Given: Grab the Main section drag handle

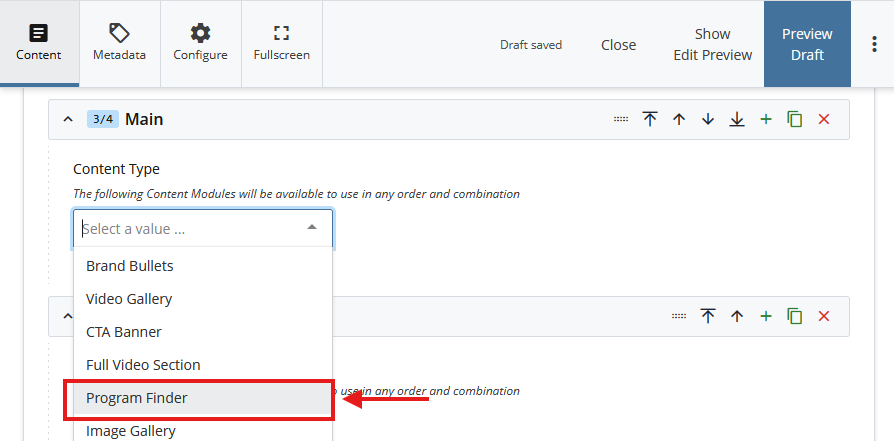Looking at the screenshot, I should (x=621, y=119).
